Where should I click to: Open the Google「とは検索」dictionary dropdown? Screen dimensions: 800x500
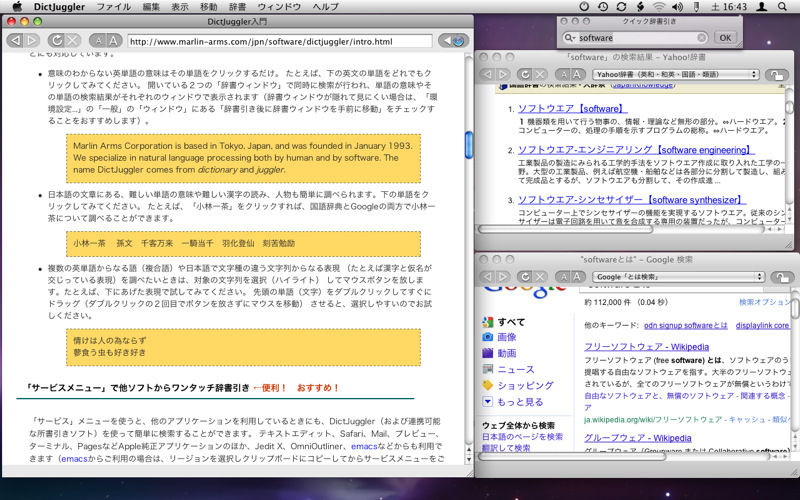click(x=679, y=277)
